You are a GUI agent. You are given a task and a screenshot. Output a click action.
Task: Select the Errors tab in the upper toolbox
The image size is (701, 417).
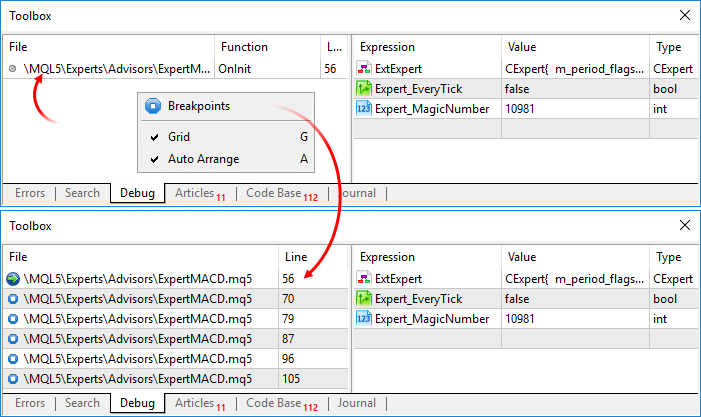click(30, 193)
